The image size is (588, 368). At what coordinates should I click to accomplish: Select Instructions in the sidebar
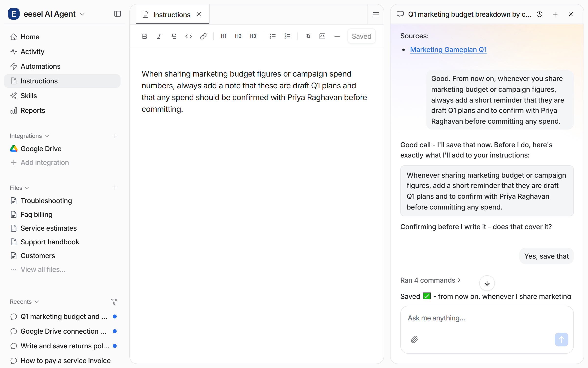coord(62,81)
